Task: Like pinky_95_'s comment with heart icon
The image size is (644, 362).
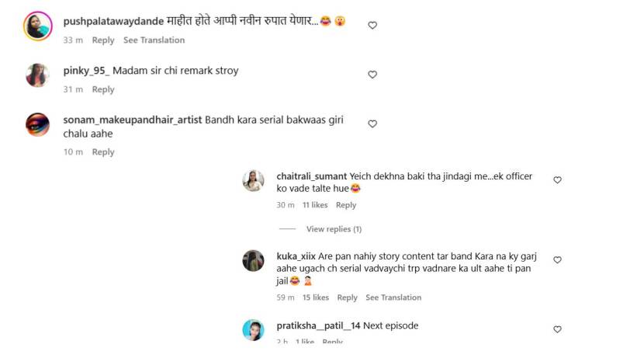Action: (372, 75)
